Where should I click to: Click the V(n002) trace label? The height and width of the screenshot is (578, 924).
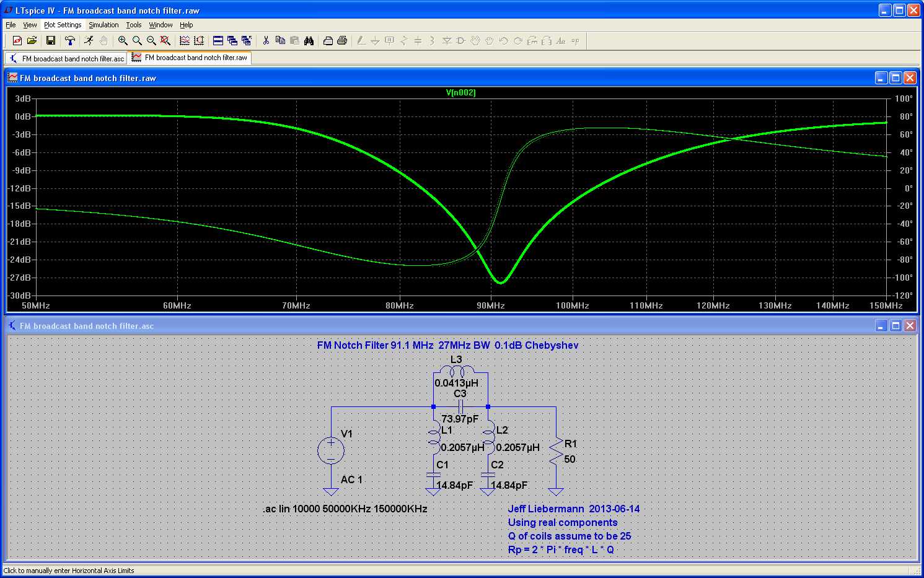click(461, 93)
